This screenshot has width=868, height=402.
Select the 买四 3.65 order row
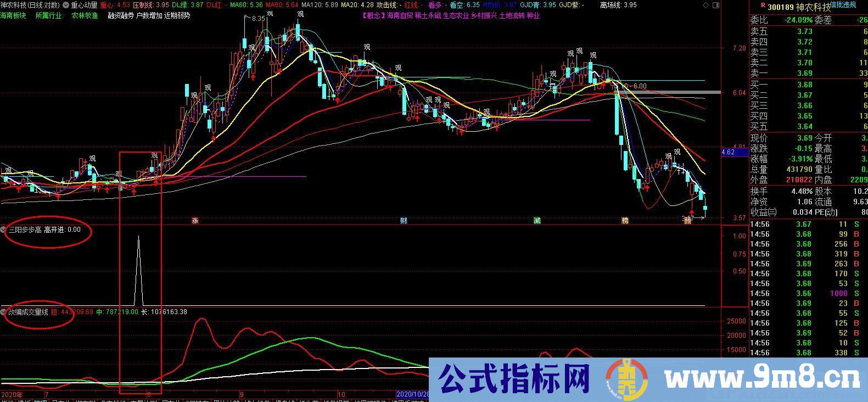(x=809, y=116)
